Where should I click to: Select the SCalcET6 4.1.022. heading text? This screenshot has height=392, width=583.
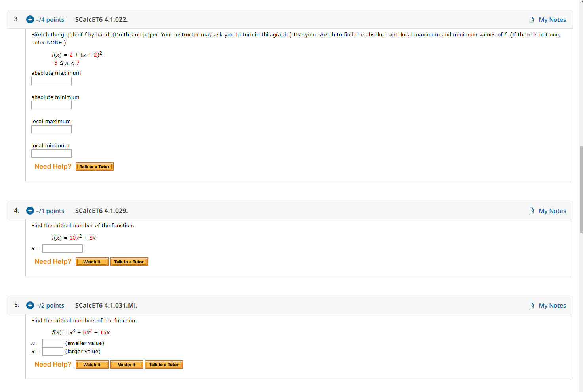[x=101, y=20]
